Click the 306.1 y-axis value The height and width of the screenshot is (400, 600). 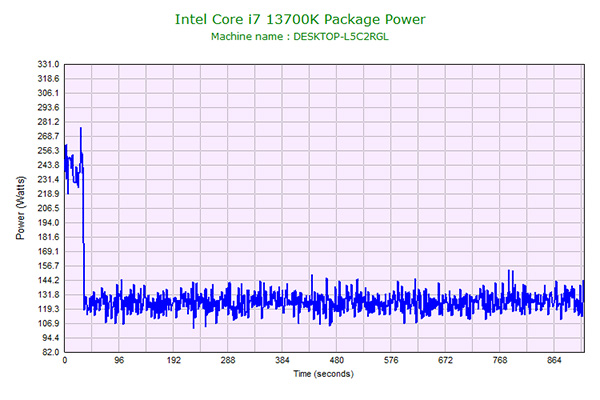point(48,93)
